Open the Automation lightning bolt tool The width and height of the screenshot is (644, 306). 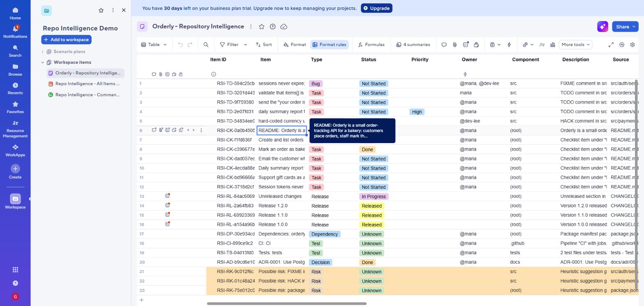pos(509,44)
